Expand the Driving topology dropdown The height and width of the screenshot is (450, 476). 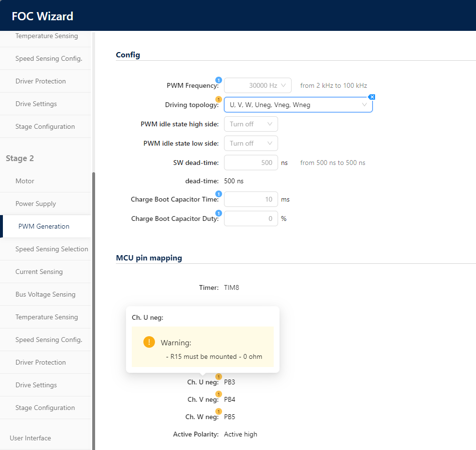point(298,105)
